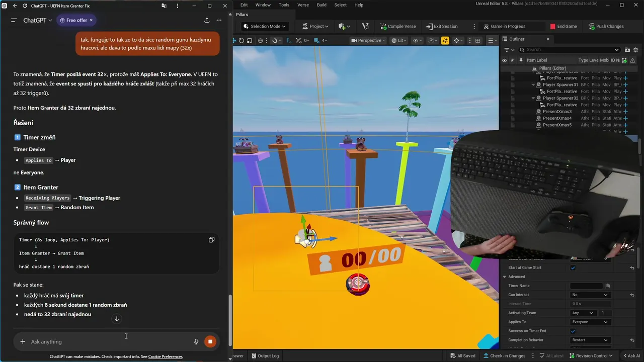Toggle Start at Game Start checkbox

coord(573,267)
